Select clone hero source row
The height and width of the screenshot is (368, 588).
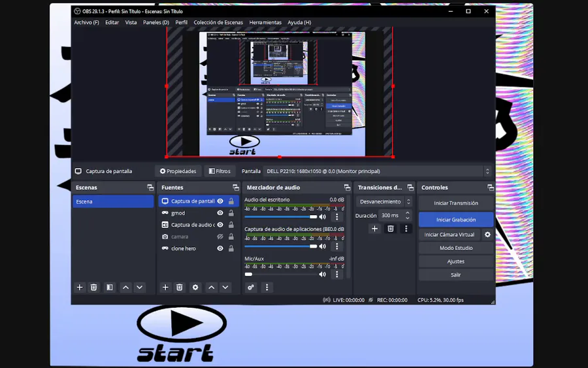[x=199, y=248]
